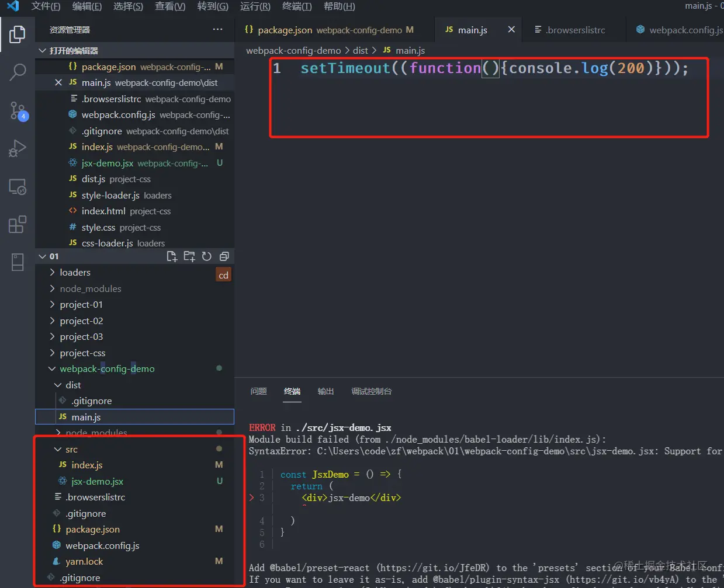Open .browserslistrc in file tree

[x=134, y=497]
